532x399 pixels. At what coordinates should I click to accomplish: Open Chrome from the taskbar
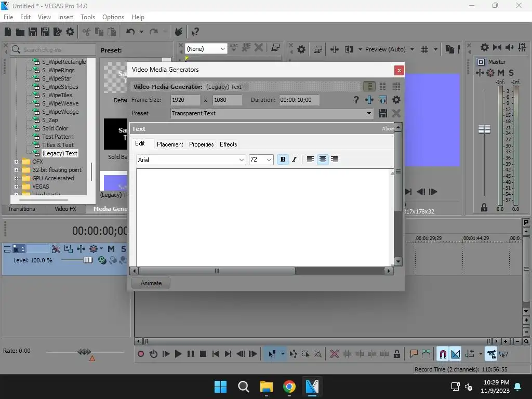(289, 387)
